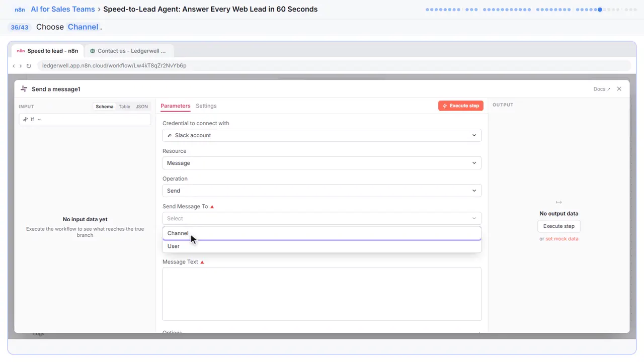
Task: Click the red warning triangle next to Send Message To
Action: pyautogui.click(x=212, y=207)
